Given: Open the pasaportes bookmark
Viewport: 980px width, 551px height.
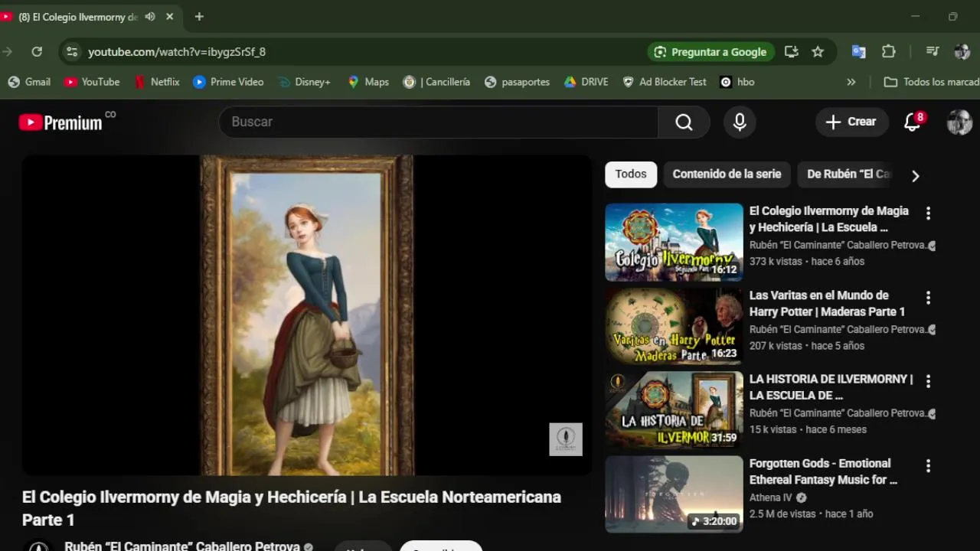Looking at the screenshot, I should pos(518,82).
